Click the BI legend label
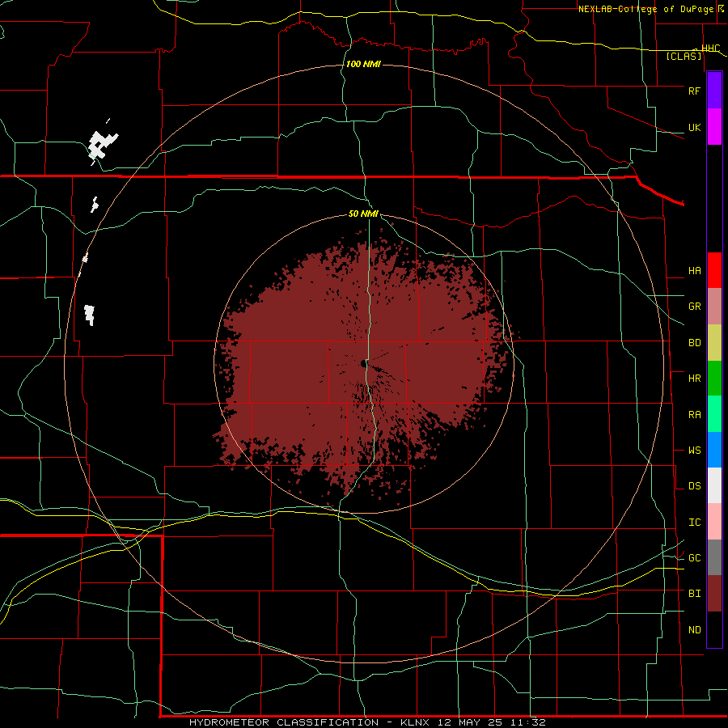728x728 pixels. (694, 594)
